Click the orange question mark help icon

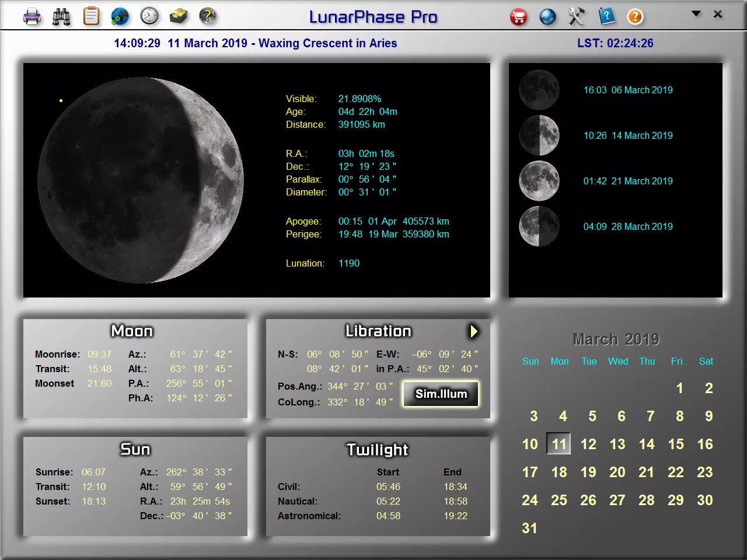pos(635,16)
